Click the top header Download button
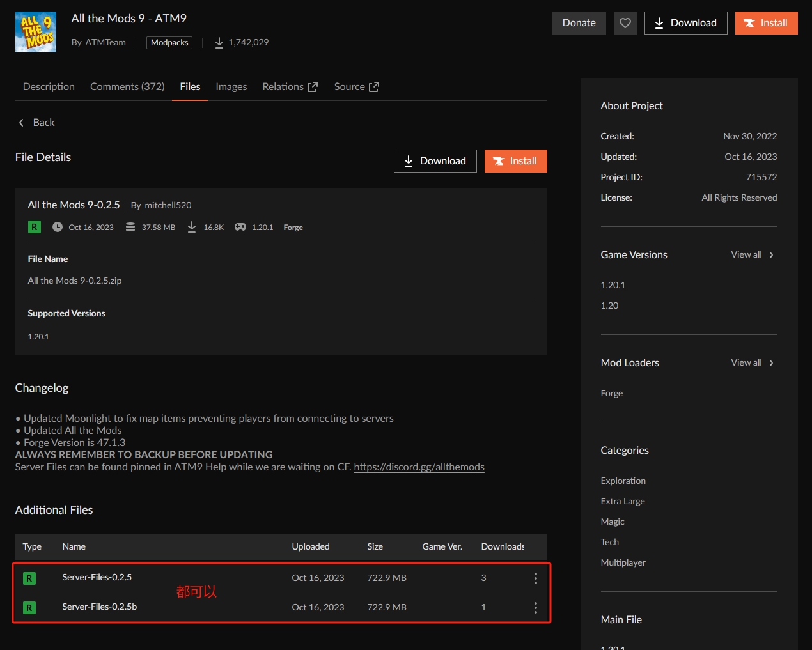Viewport: 812px width, 650px height. [685, 23]
